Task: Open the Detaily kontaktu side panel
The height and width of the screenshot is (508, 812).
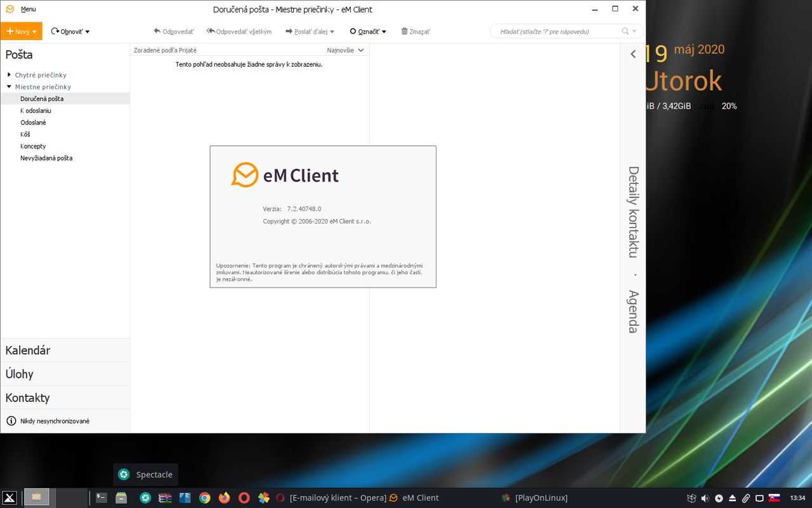Action: pos(633,211)
